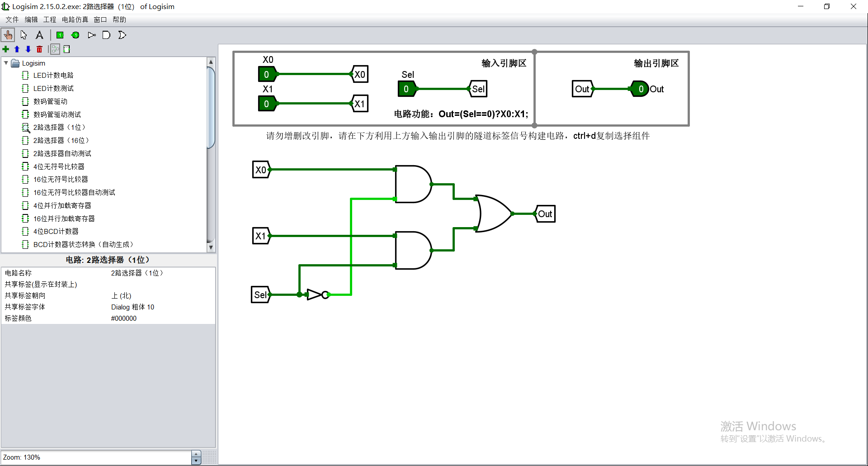
Task: Pick the OR gate tool
Action: (122, 35)
